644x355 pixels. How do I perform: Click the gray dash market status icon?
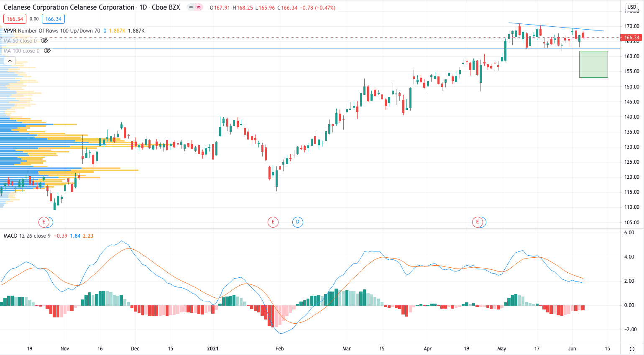pyautogui.click(x=191, y=8)
